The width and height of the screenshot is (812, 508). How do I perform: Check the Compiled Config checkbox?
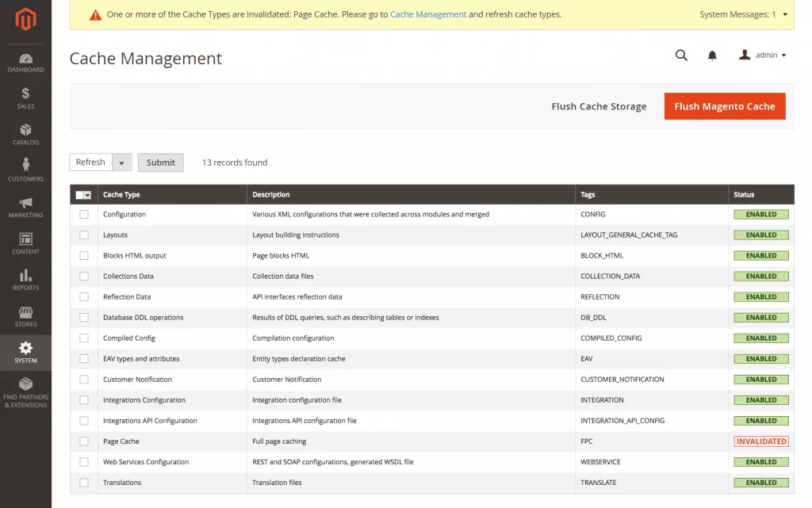[x=84, y=338]
